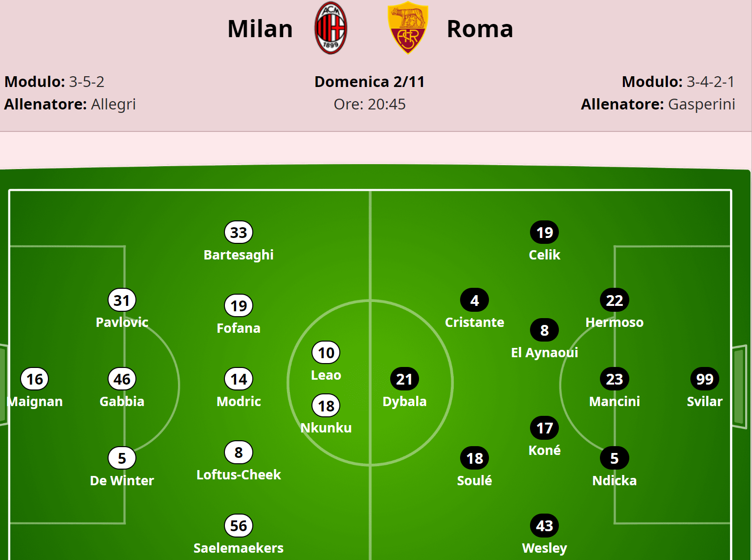The height and width of the screenshot is (560, 752).
Task: Click the Domenica 2/11 match date
Action: point(370,82)
